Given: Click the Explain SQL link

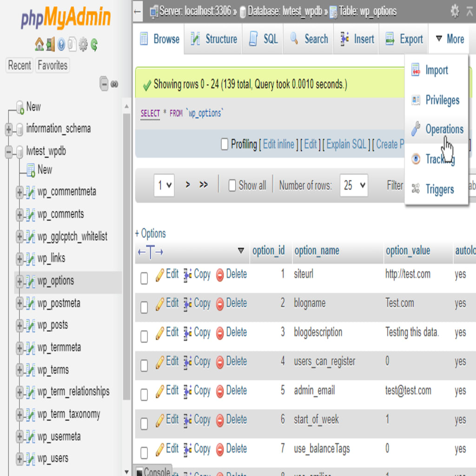Looking at the screenshot, I should [346, 144].
